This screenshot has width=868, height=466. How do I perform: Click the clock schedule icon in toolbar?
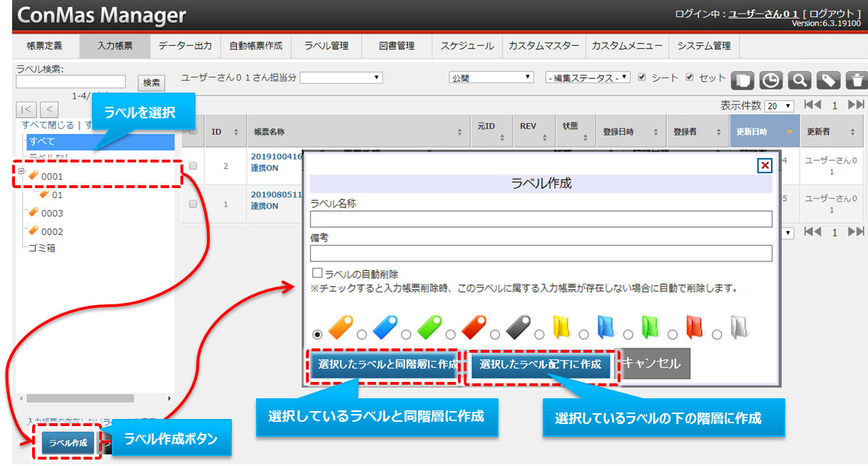770,81
